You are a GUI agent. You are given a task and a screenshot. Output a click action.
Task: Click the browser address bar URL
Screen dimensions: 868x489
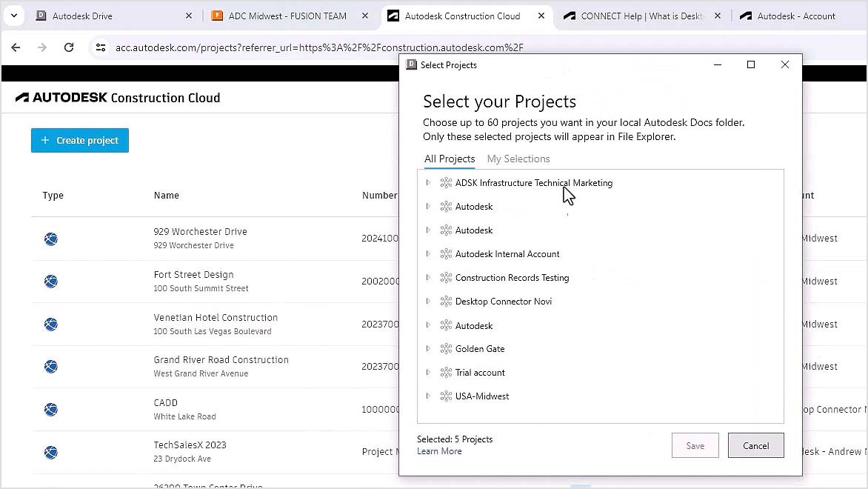tap(319, 47)
